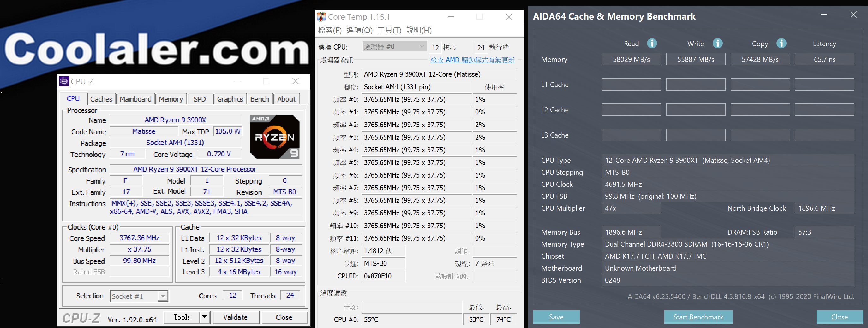Switch to the Bench tab in CPU-Z

click(260, 99)
